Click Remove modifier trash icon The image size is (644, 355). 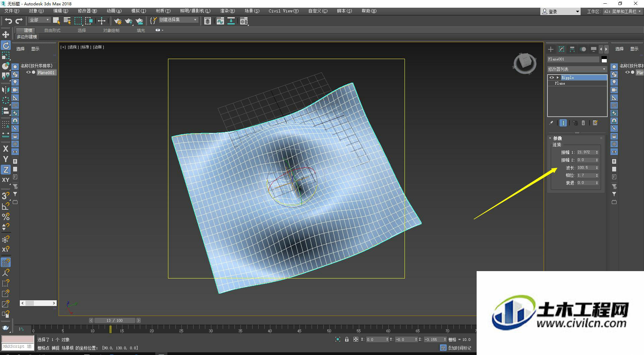[583, 123]
